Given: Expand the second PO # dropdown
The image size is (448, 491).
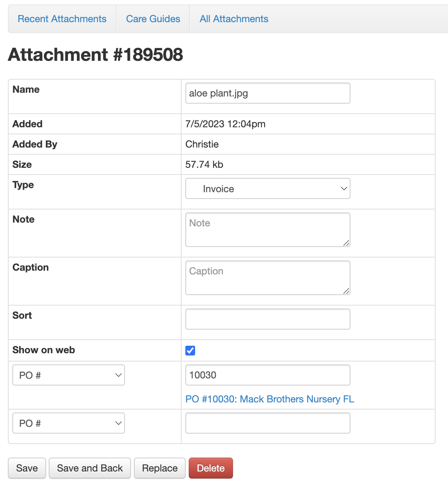Looking at the screenshot, I should click(69, 423).
